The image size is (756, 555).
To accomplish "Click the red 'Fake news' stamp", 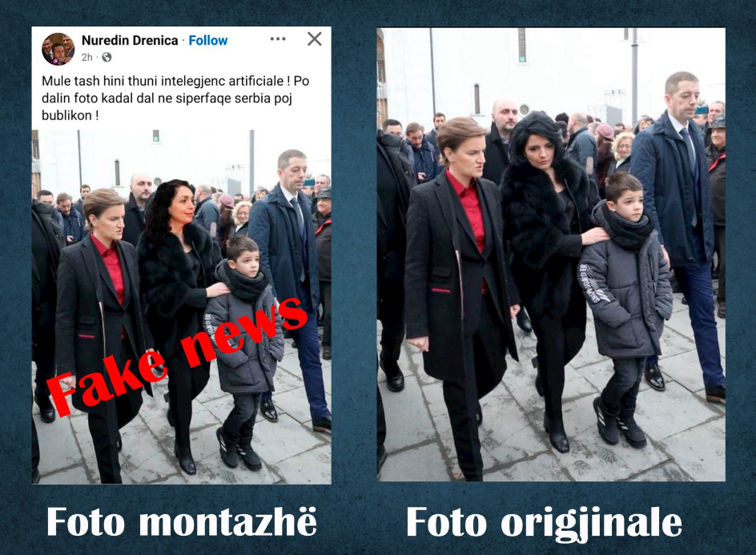I will [176, 356].
